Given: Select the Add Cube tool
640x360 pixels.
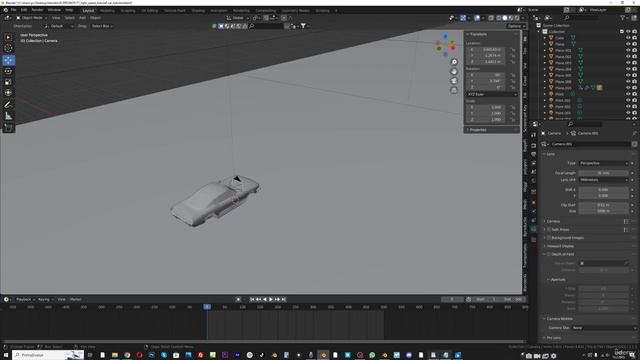Looking at the screenshot, I should [8, 128].
